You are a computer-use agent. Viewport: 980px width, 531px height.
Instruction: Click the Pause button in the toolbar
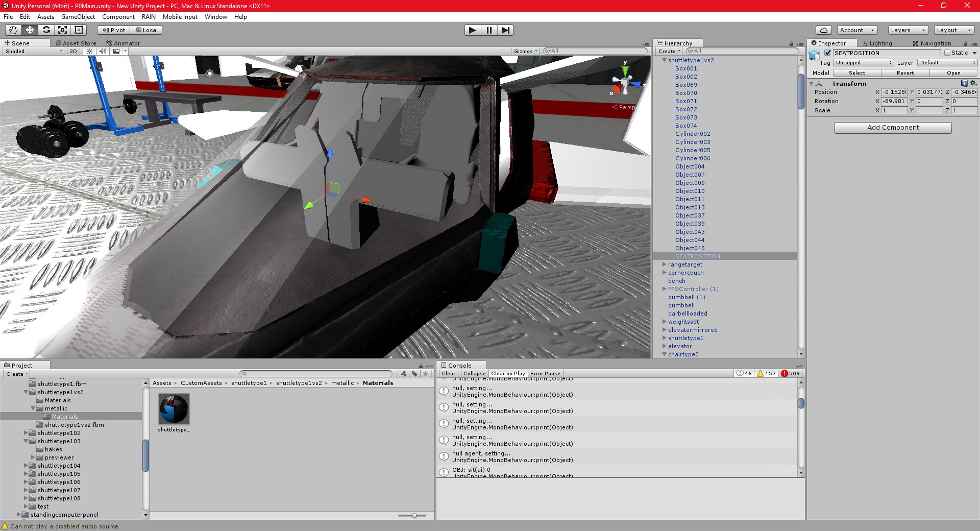[489, 30]
